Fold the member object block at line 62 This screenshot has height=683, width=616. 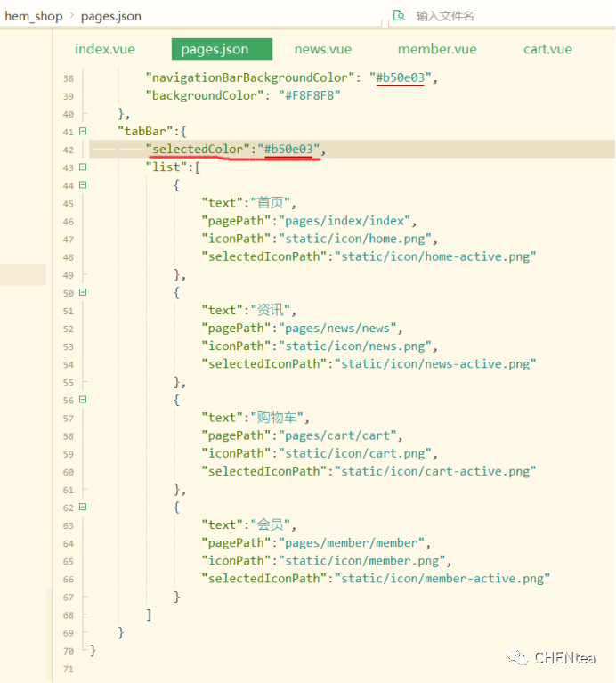(x=83, y=507)
